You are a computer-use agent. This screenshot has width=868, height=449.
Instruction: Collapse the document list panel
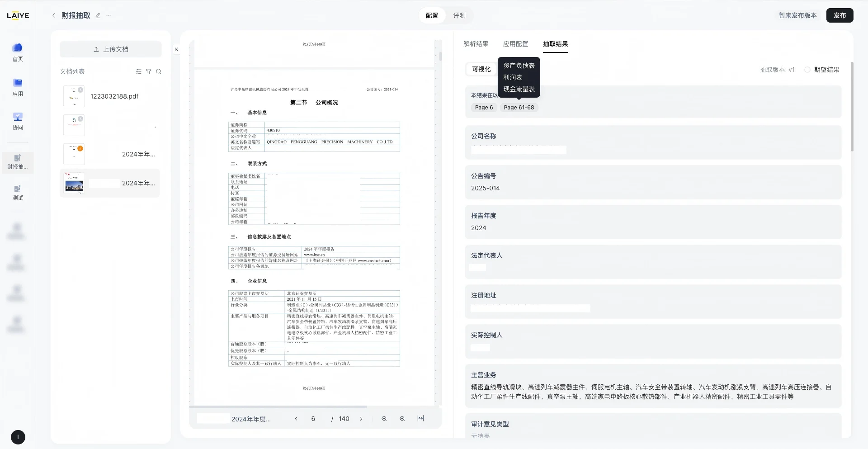coord(176,49)
